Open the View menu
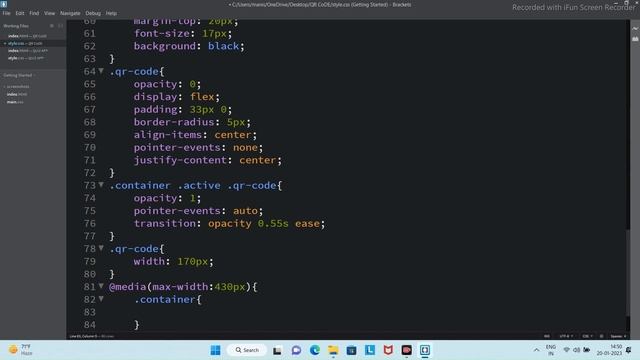 pos(49,13)
